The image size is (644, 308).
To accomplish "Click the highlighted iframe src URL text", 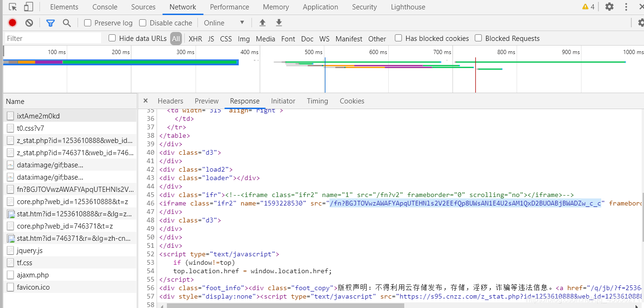I will [x=465, y=203].
